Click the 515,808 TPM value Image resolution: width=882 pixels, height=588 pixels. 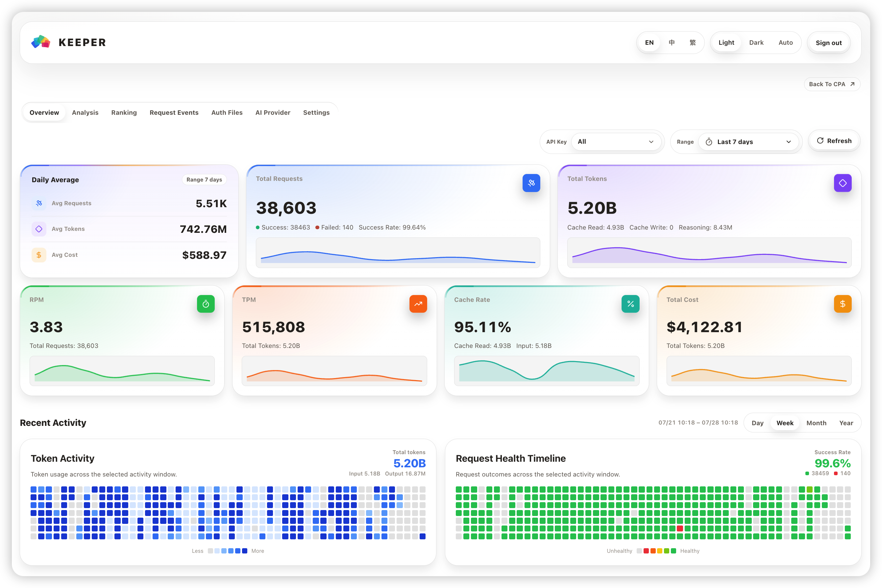click(x=273, y=327)
